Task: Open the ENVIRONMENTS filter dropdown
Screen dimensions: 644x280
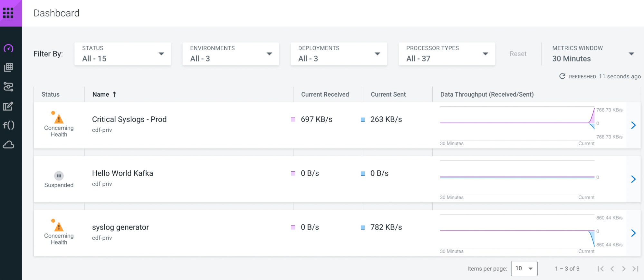Action: point(231,54)
